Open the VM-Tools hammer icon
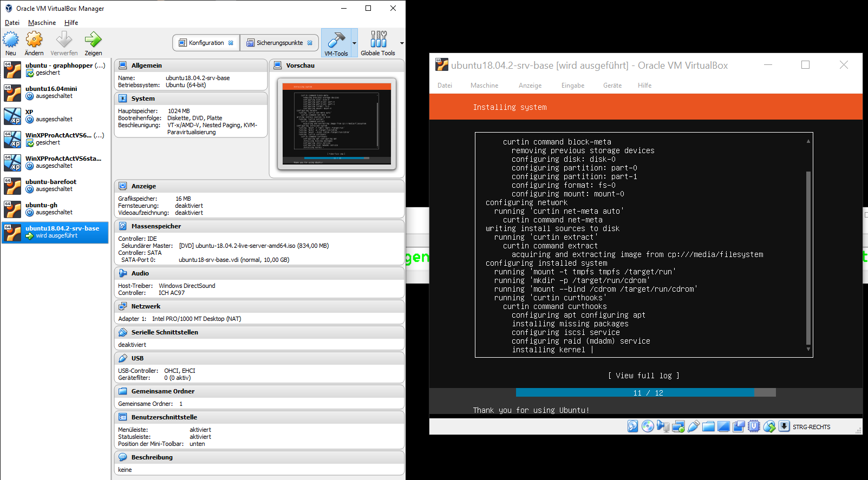Image resolution: width=868 pixels, height=480 pixels. (x=336, y=40)
